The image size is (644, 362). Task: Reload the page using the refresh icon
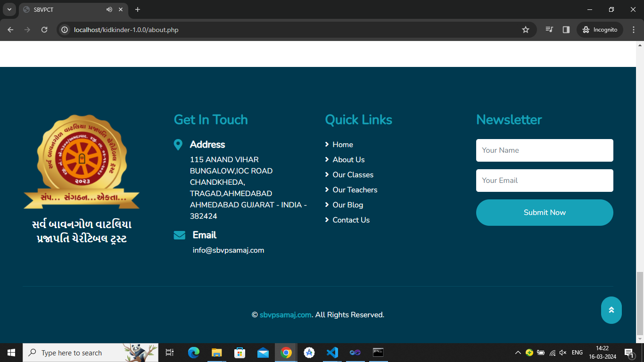[44, 30]
